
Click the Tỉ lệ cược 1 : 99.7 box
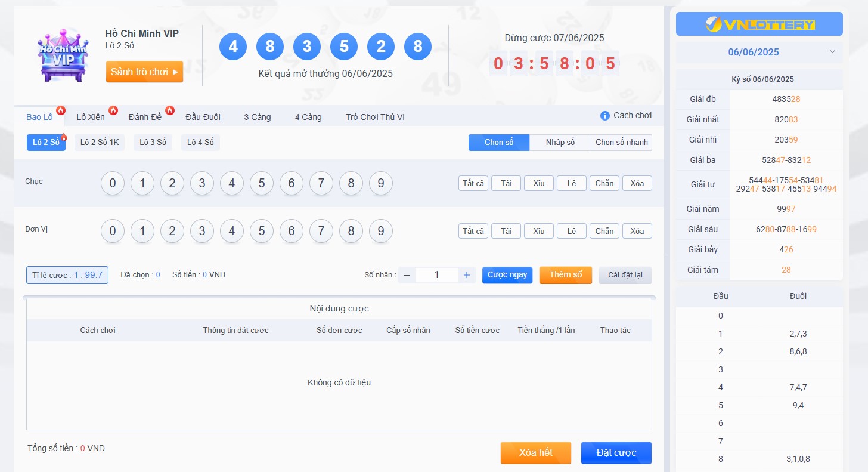point(67,275)
